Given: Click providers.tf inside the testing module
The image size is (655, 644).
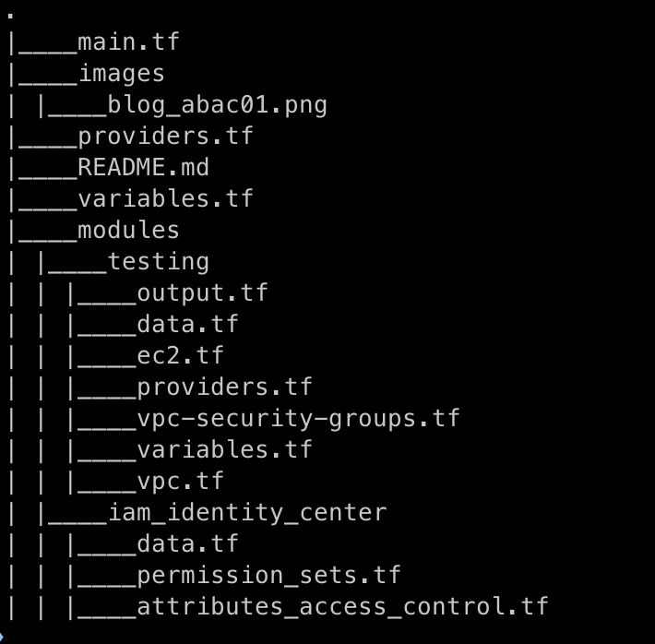Looking at the screenshot, I should point(224,387).
